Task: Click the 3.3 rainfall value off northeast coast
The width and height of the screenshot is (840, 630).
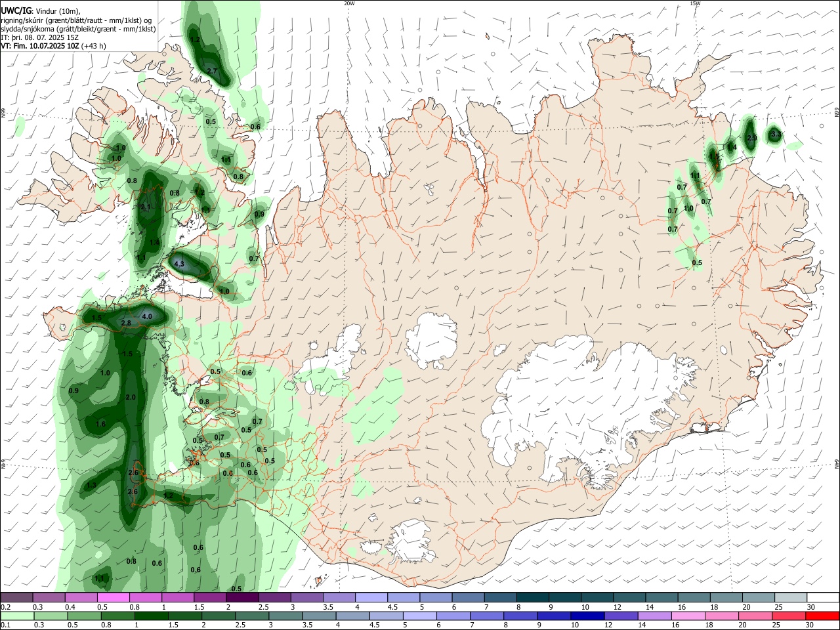Action: [x=776, y=134]
